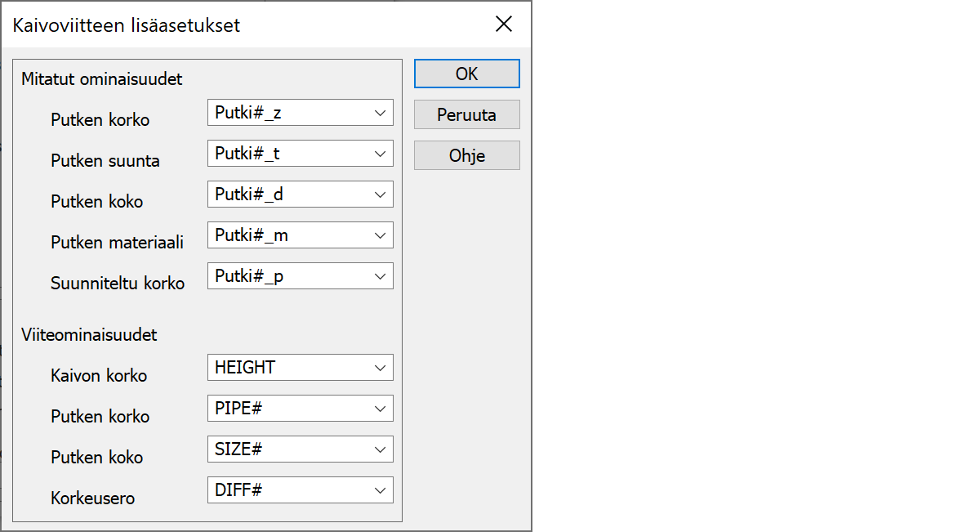Confirm the dialog with the OK button
This screenshot has height=532, width=980.
[466, 74]
